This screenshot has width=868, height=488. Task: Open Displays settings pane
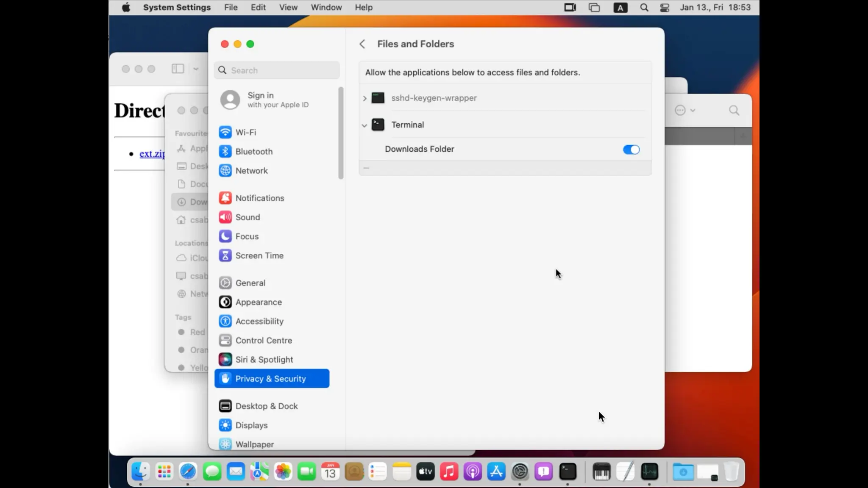click(x=251, y=425)
